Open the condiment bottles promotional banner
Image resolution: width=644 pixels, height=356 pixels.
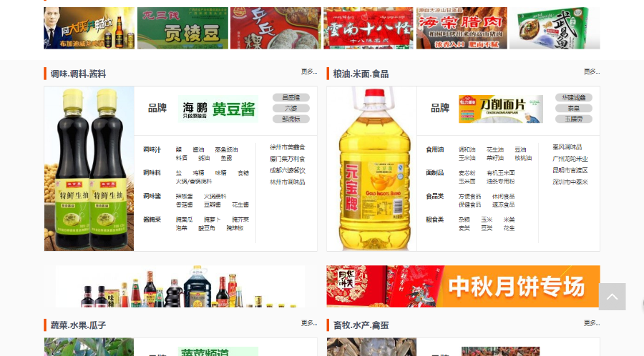(x=180, y=286)
